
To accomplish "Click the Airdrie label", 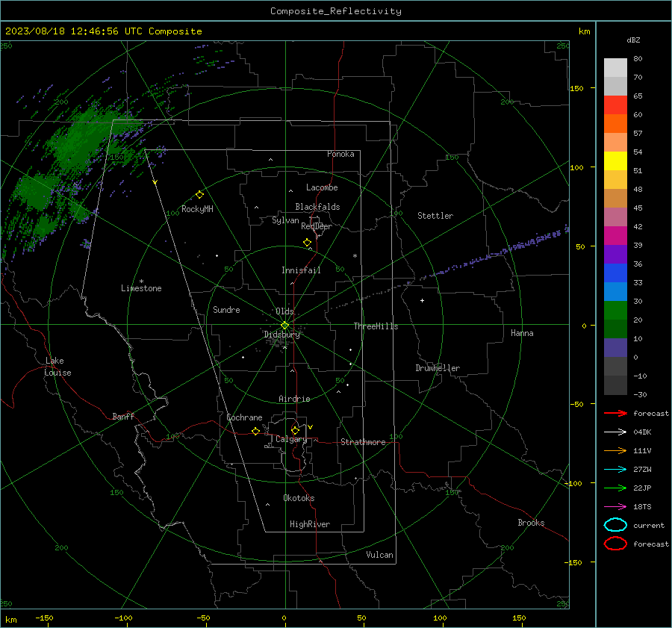I will 294,399.
